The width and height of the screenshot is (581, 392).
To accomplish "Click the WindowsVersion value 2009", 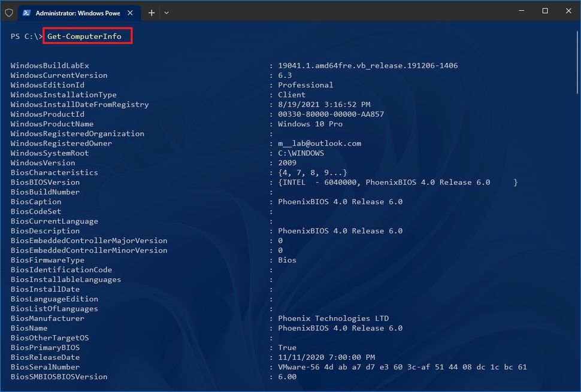I will tap(288, 162).
